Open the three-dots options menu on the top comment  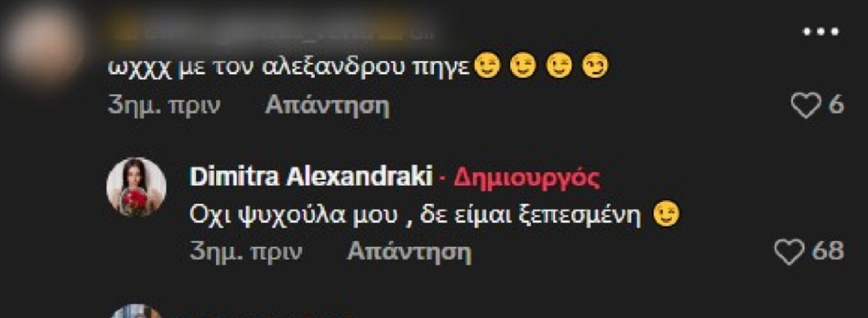pyautogui.click(x=821, y=32)
